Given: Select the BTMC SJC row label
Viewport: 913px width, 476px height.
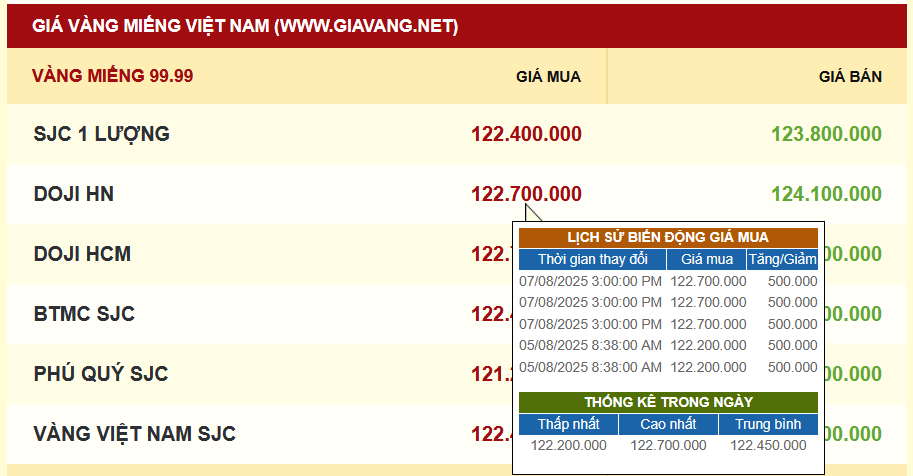Looking at the screenshot, I should pos(84,314).
